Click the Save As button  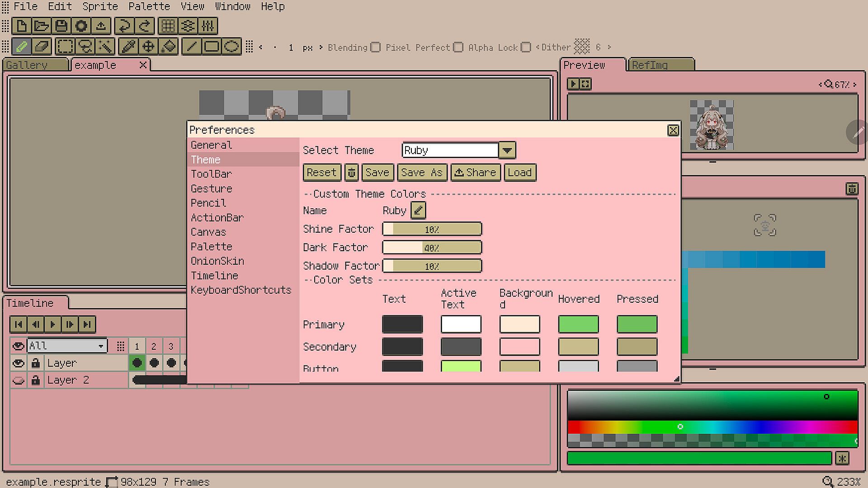421,173
